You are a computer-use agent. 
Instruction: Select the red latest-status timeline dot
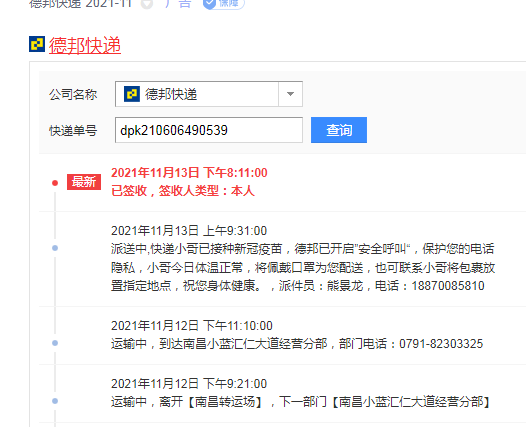pos(55,183)
